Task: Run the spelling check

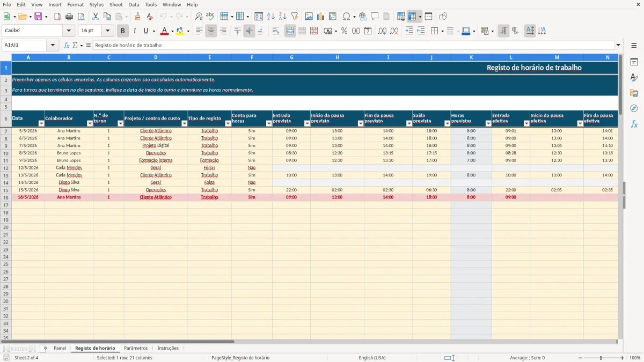Action: click(210, 17)
